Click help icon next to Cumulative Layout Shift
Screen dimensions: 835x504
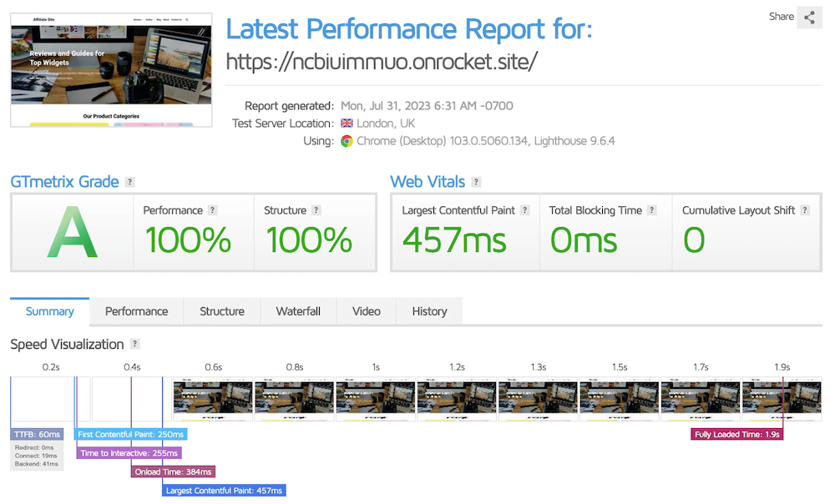click(805, 210)
